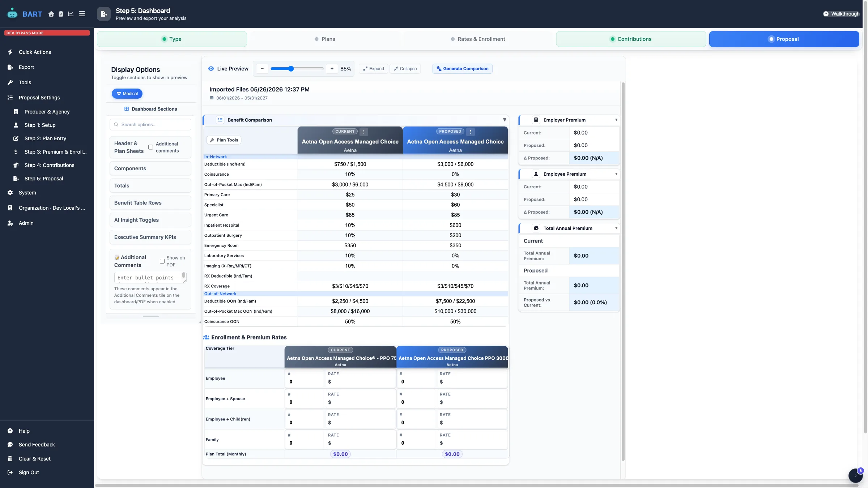Click the Expand button

pyautogui.click(x=374, y=69)
